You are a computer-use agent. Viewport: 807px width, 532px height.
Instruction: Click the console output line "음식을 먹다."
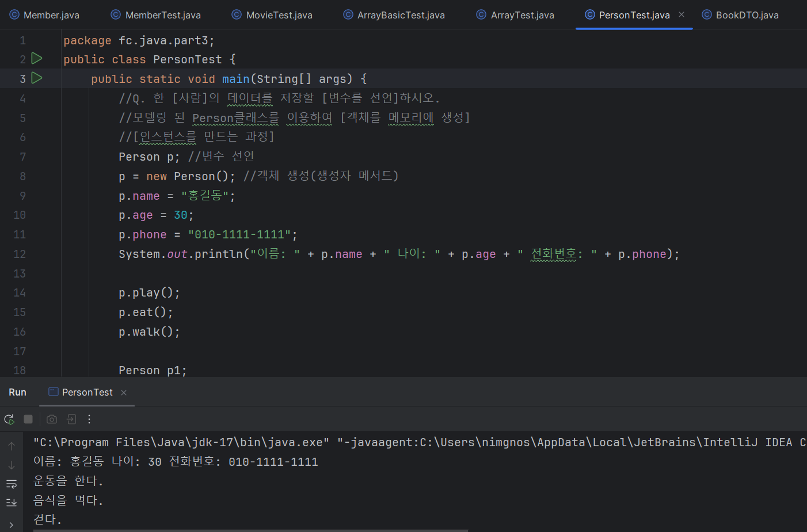click(68, 500)
